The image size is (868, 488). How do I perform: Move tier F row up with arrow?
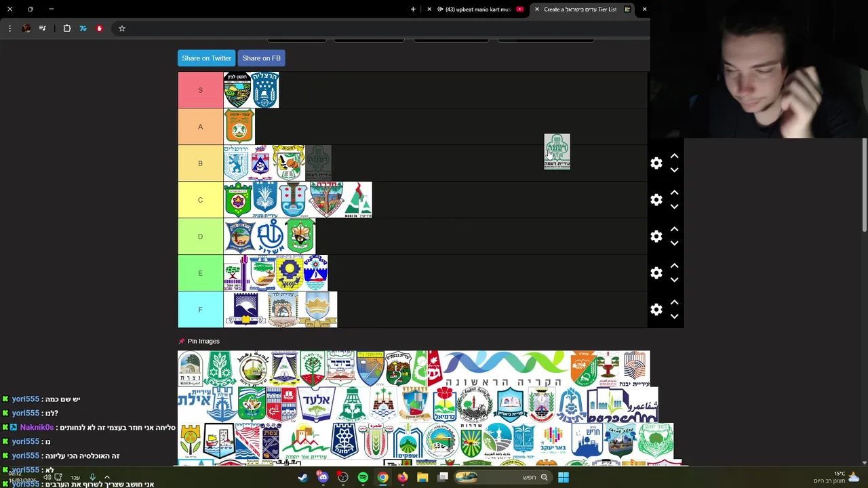click(x=674, y=302)
